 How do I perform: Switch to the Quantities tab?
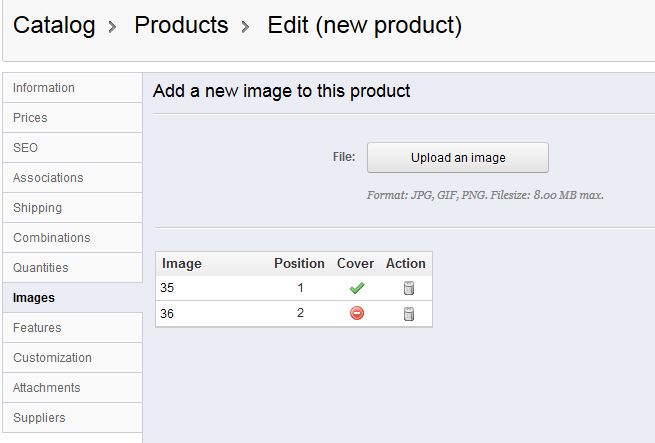[x=41, y=268]
